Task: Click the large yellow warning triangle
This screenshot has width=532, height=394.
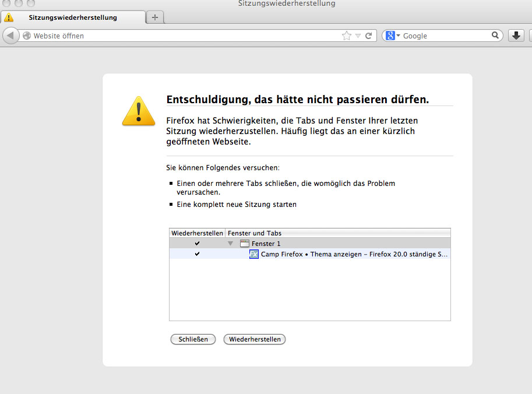Action: 139,111
